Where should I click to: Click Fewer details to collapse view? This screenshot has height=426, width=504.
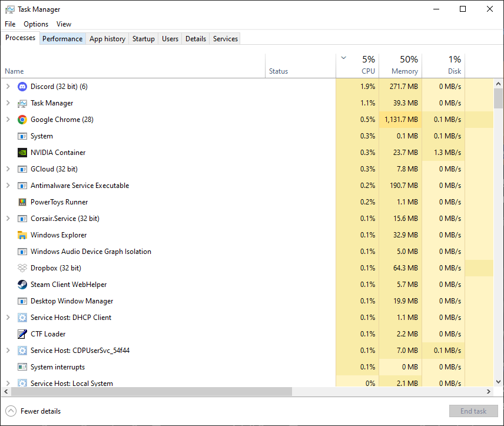pos(33,411)
